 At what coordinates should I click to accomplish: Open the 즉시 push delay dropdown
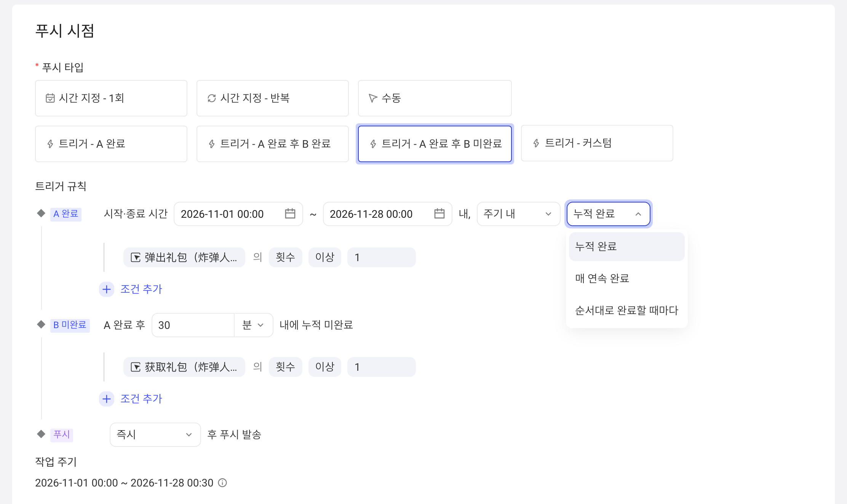coord(155,435)
